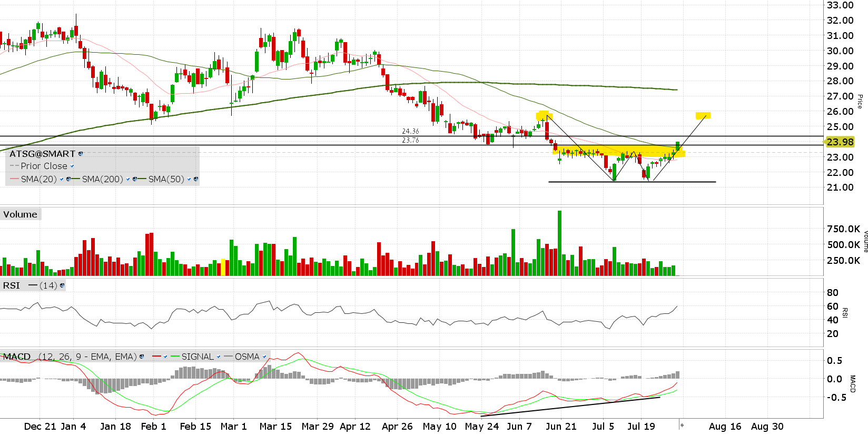Open the SMA(200) configuration icon
The height and width of the screenshot is (435, 868).
pos(135,179)
